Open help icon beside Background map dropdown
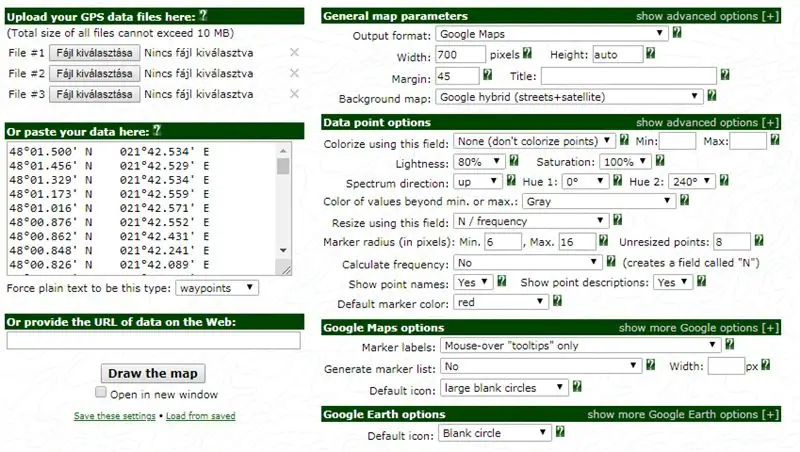Screen dimensions: 800x452 tap(712, 95)
